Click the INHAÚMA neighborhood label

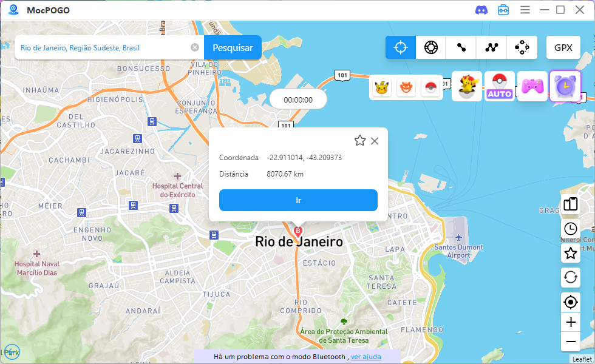(41, 90)
